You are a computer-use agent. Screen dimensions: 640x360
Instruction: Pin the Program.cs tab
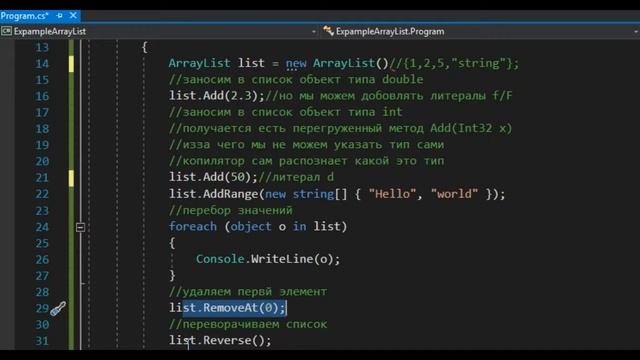[x=60, y=16]
